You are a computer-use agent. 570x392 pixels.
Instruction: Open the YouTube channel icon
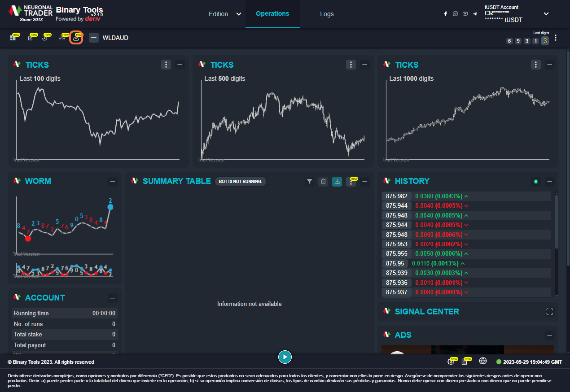click(465, 14)
